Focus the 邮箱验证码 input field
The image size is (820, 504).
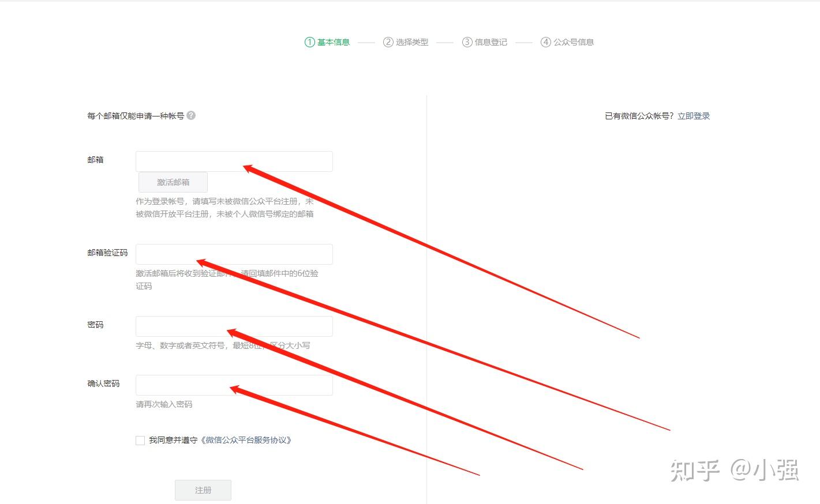234,254
